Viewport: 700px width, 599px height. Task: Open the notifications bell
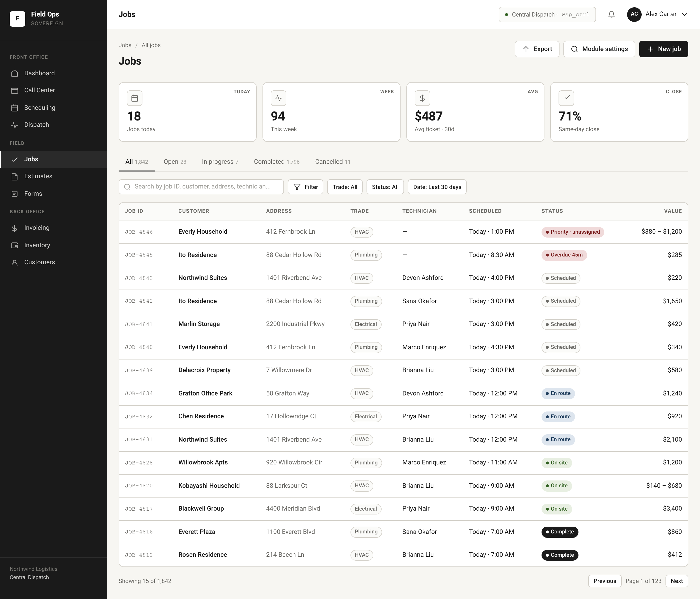pyautogui.click(x=611, y=15)
